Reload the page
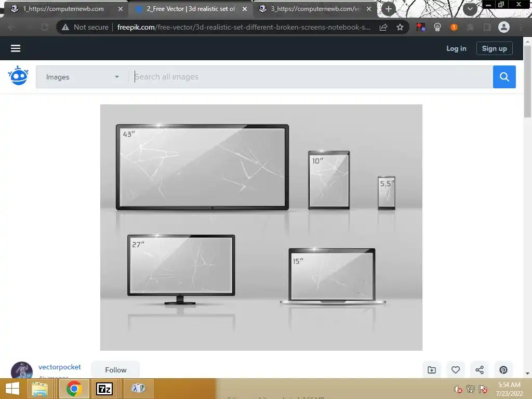The height and width of the screenshot is (399, 532). pos(45,28)
